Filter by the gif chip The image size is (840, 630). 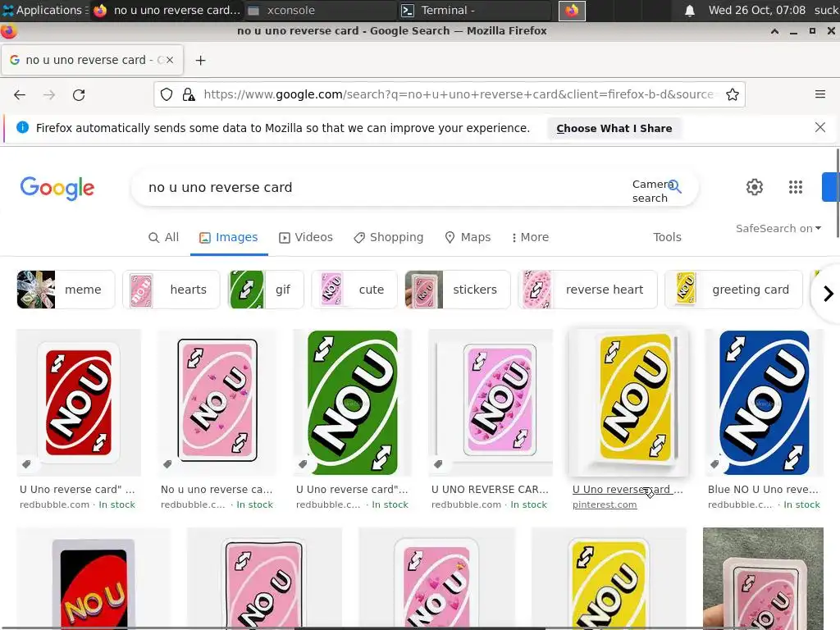click(x=267, y=290)
